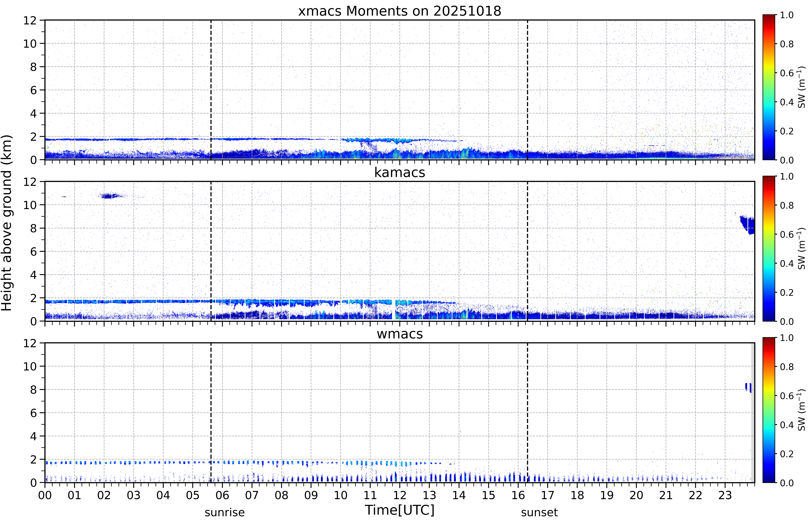Click the "0.4" tick on the kamacs colorbar
Viewport: 812px width, 524px height.
787,263
